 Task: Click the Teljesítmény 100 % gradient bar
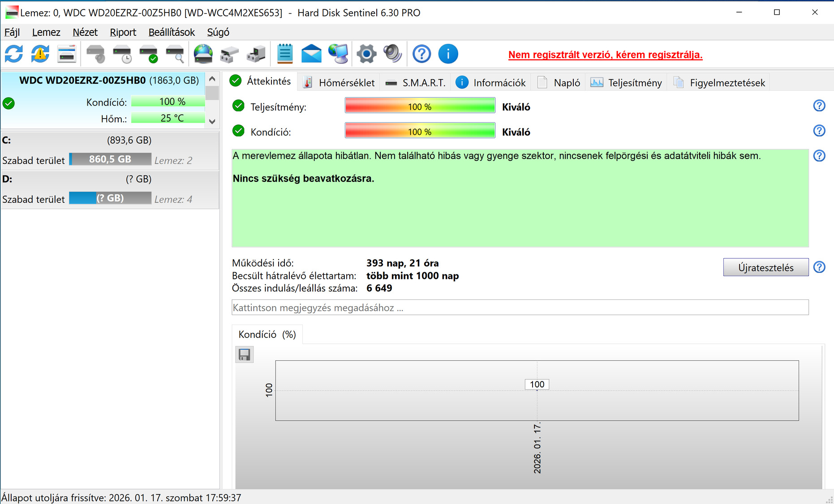(x=420, y=106)
